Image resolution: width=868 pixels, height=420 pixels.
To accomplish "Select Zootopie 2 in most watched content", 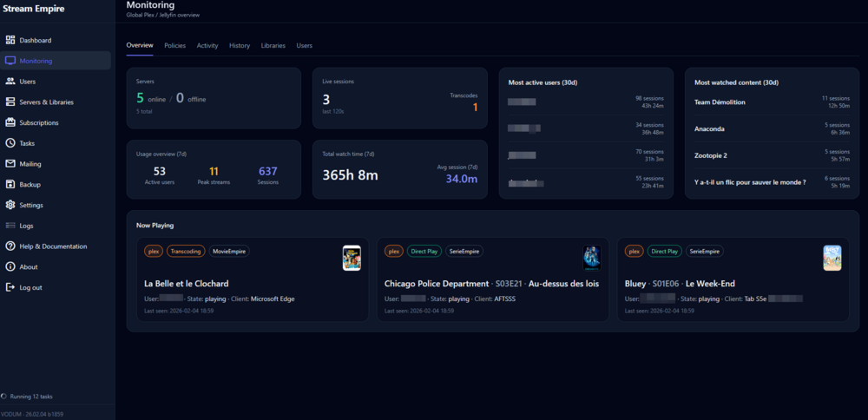I will pos(711,155).
